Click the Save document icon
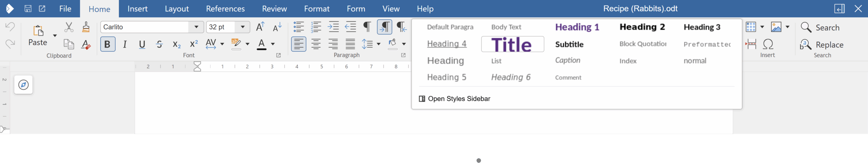The width and height of the screenshot is (868, 163). click(28, 8)
